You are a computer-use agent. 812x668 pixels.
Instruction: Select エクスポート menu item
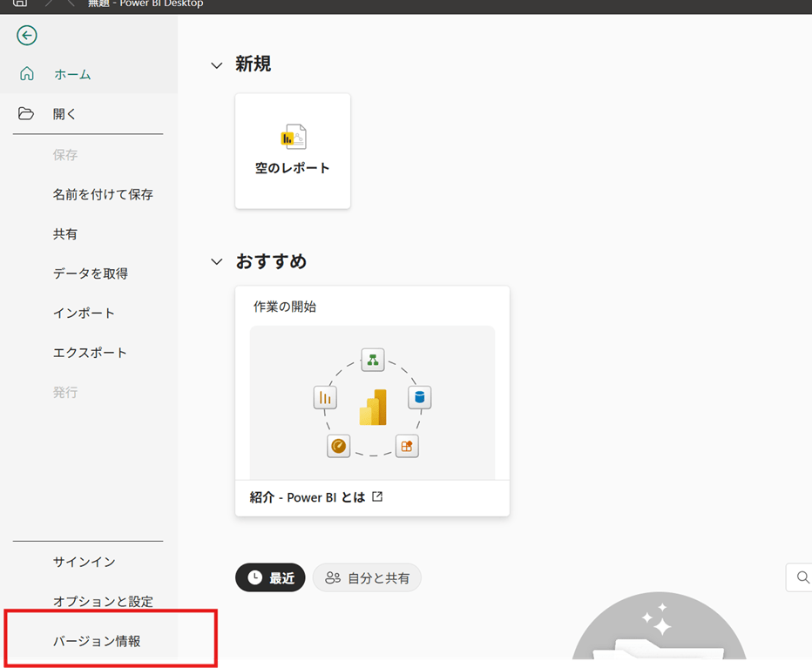90,353
